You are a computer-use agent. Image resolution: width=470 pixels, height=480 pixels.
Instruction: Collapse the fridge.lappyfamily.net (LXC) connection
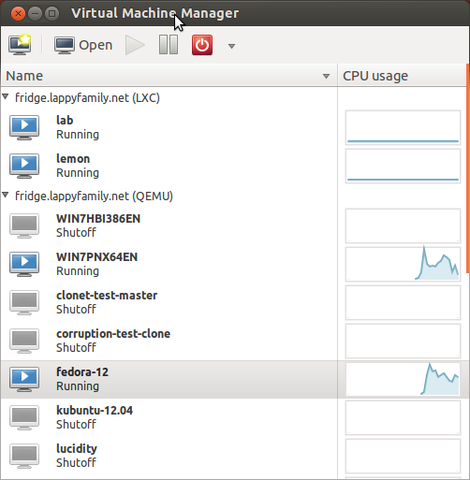[x=5, y=97]
